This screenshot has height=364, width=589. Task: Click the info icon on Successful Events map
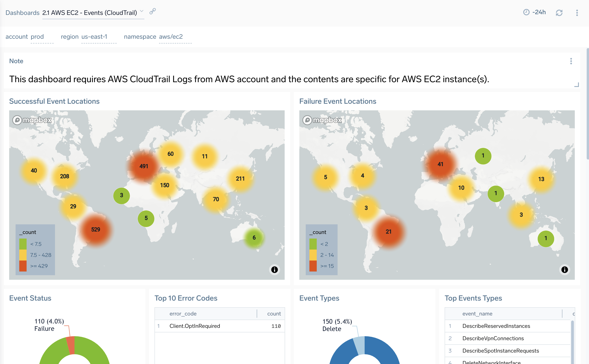(x=274, y=270)
